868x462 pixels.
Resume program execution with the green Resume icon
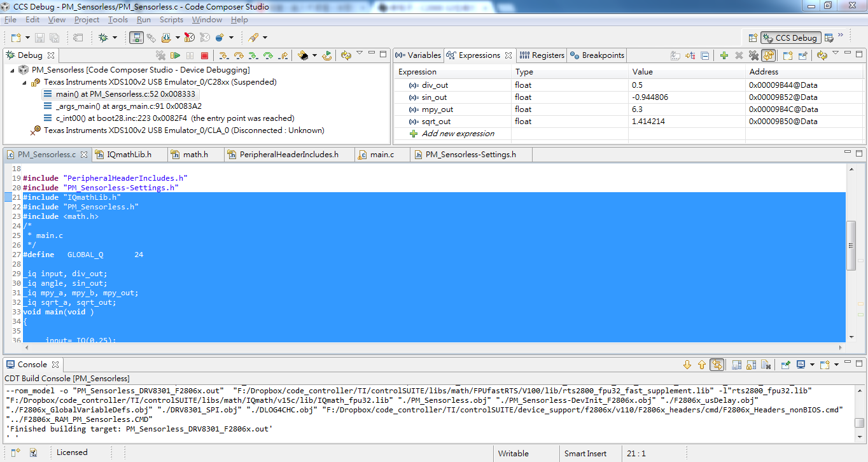coord(176,55)
